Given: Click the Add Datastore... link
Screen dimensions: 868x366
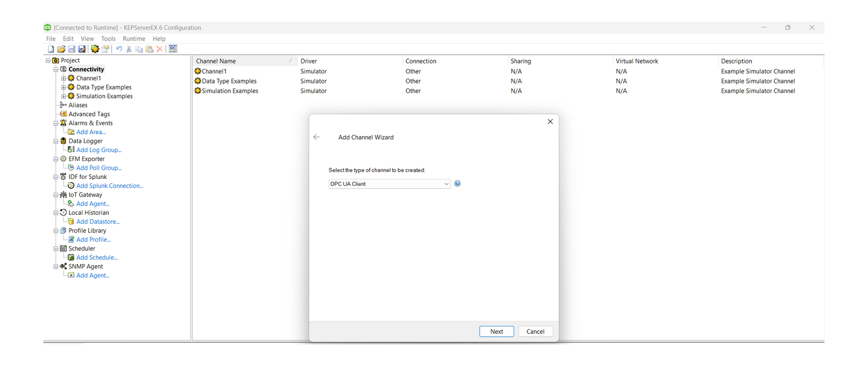Looking at the screenshot, I should pyautogui.click(x=98, y=222).
